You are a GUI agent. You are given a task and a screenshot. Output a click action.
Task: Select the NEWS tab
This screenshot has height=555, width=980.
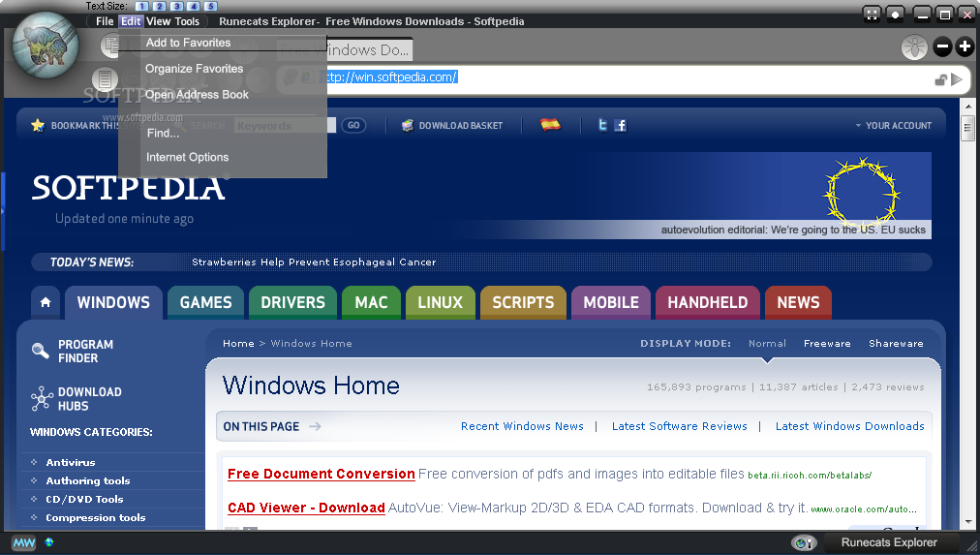[798, 302]
